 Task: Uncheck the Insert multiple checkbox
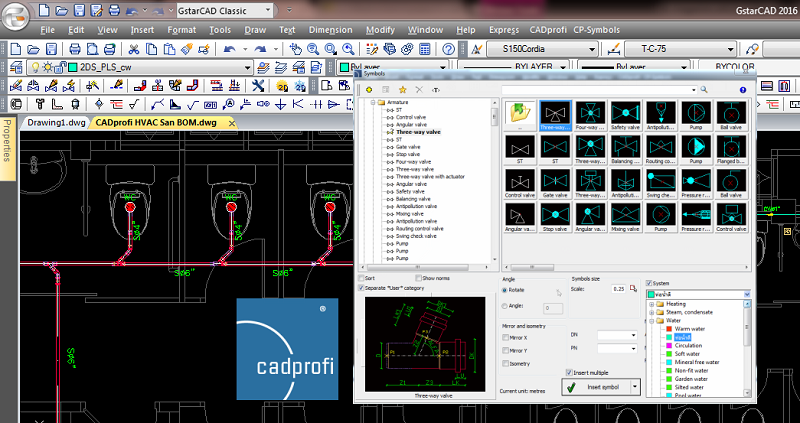(569, 372)
